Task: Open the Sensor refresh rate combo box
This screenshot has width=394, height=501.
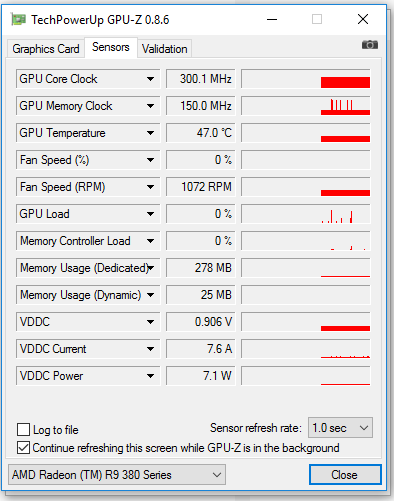Action: coord(340,428)
